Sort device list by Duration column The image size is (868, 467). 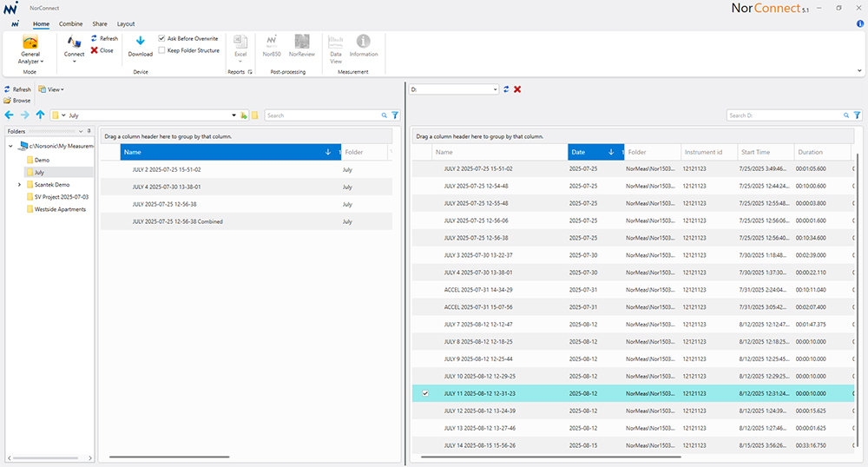coord(822,152)
